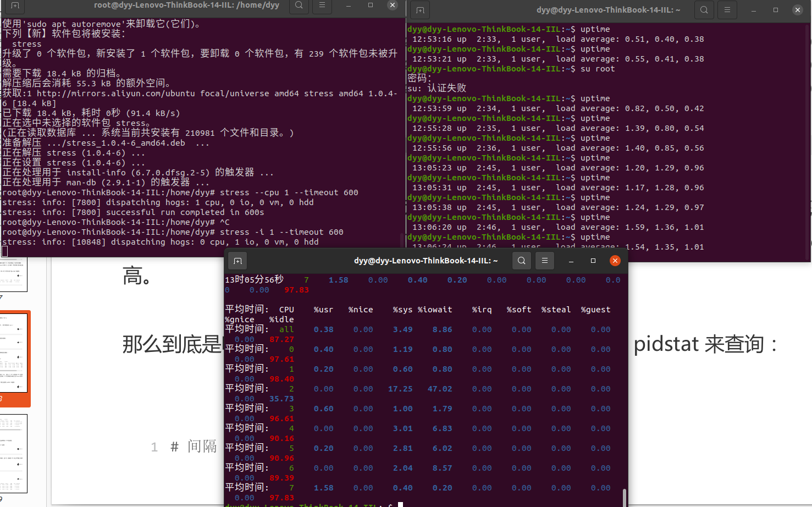Screen dimensions: 812x507
Task: Minimize the uptime terminal window
Action: pos(754,10)
